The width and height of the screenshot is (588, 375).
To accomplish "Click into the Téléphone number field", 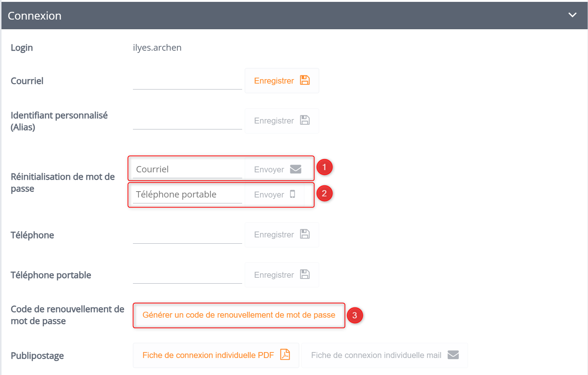I will [x=187, y=234].
